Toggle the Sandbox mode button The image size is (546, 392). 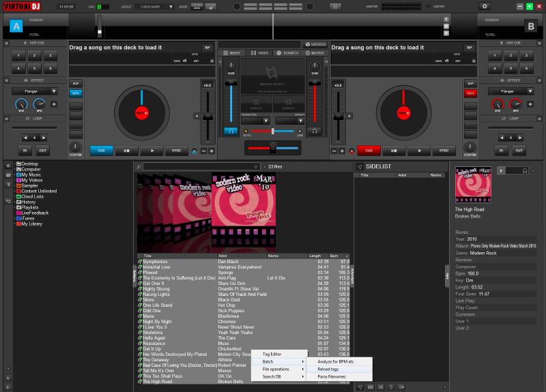[x=316, y=44]
